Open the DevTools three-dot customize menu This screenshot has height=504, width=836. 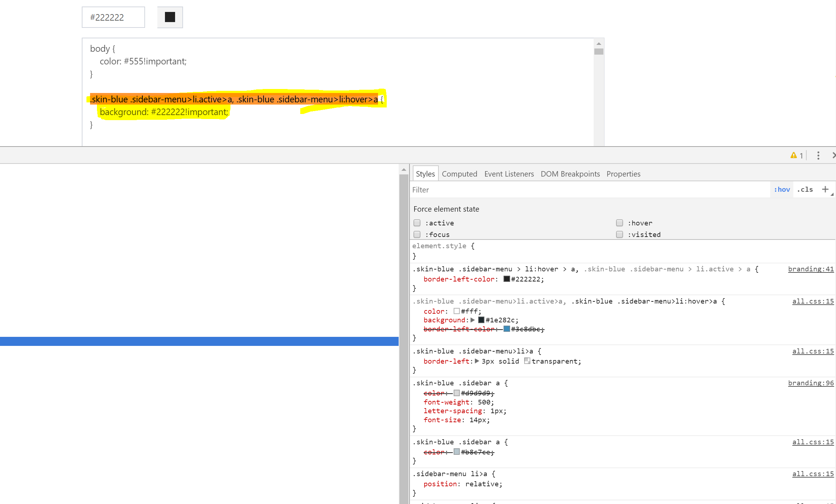(x=818, y=155)
